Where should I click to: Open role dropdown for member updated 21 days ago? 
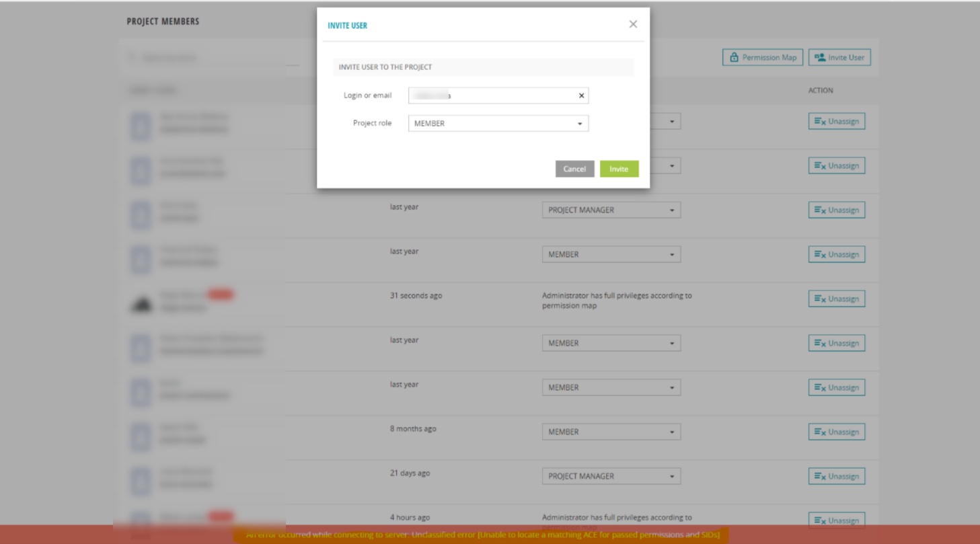pos(671,475)
